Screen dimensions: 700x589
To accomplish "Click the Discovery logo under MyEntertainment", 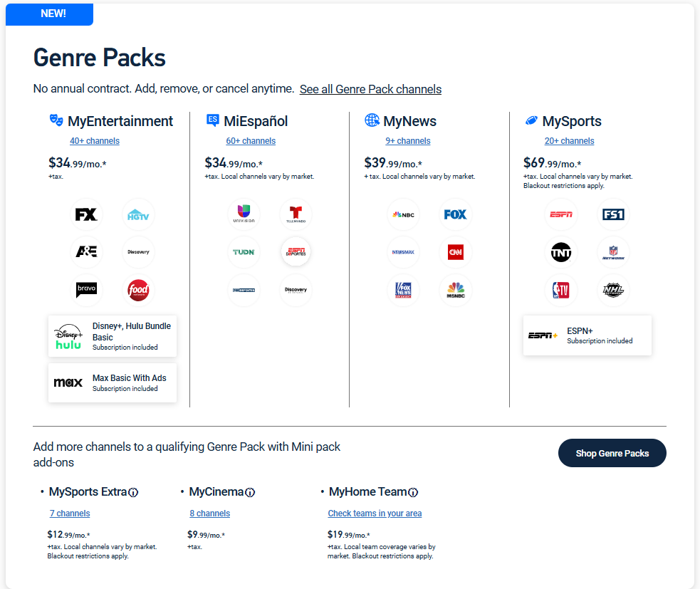I will tap(138, 252).
